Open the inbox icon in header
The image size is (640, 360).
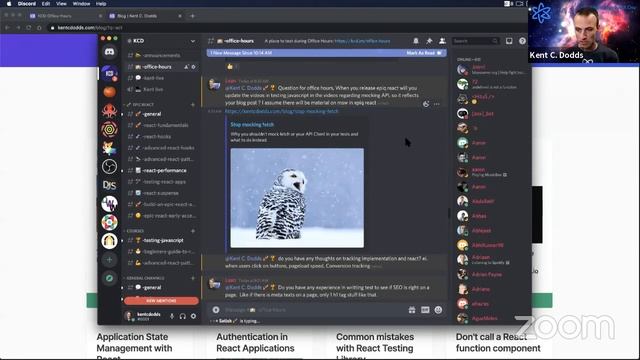pyautogui.click(x=509, y=41)
